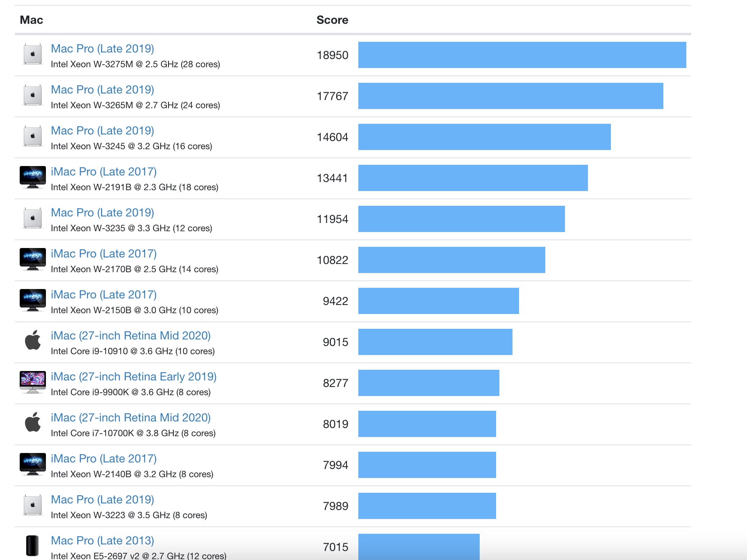Open the iMac Pro (Late 2017) 18-core link
This screenshot has width=747, height=560.
coord(104,171)
